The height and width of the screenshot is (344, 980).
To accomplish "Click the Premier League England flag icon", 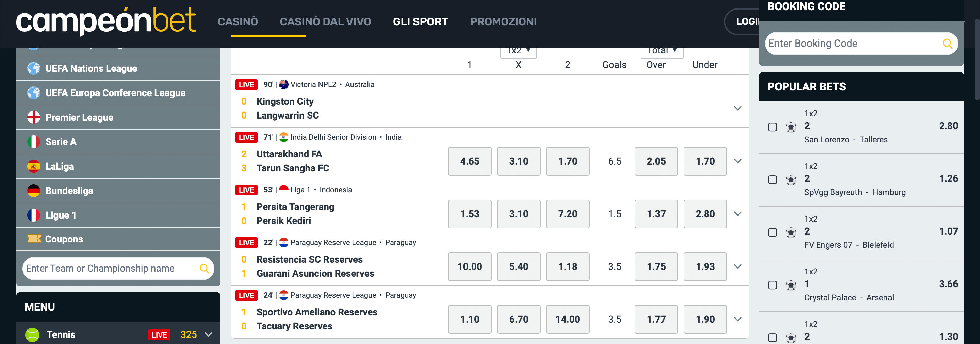I will [34, 117].
